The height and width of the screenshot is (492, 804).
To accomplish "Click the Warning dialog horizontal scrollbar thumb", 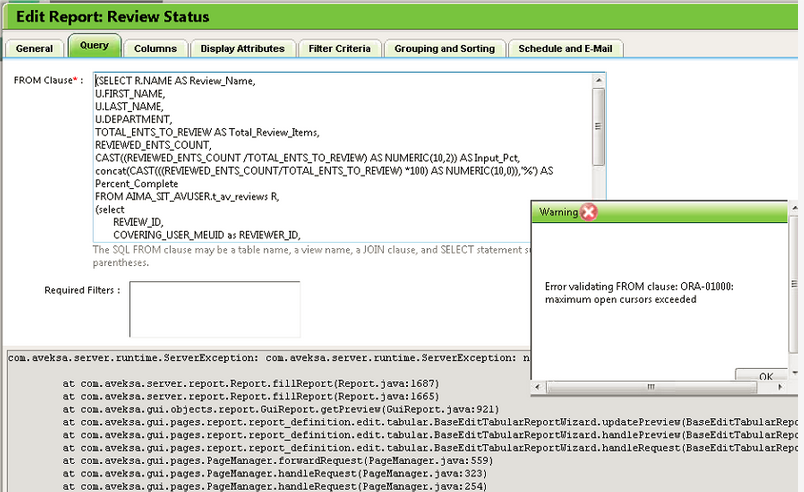I will tap(650, 387).
